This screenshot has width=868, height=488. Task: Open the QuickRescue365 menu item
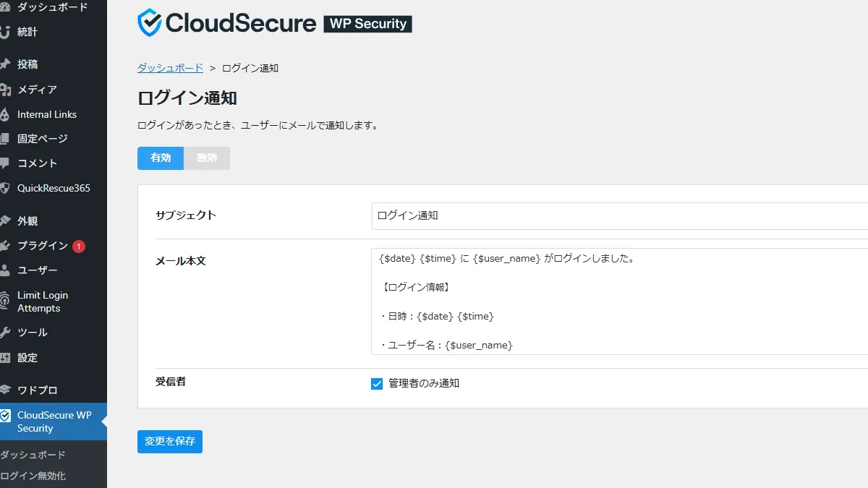click(x=54, y=188)
